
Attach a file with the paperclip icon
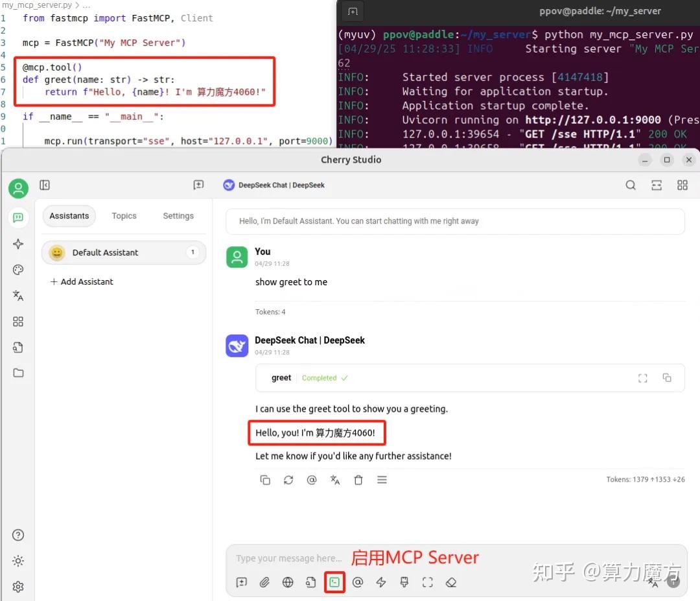click(264, 582)
